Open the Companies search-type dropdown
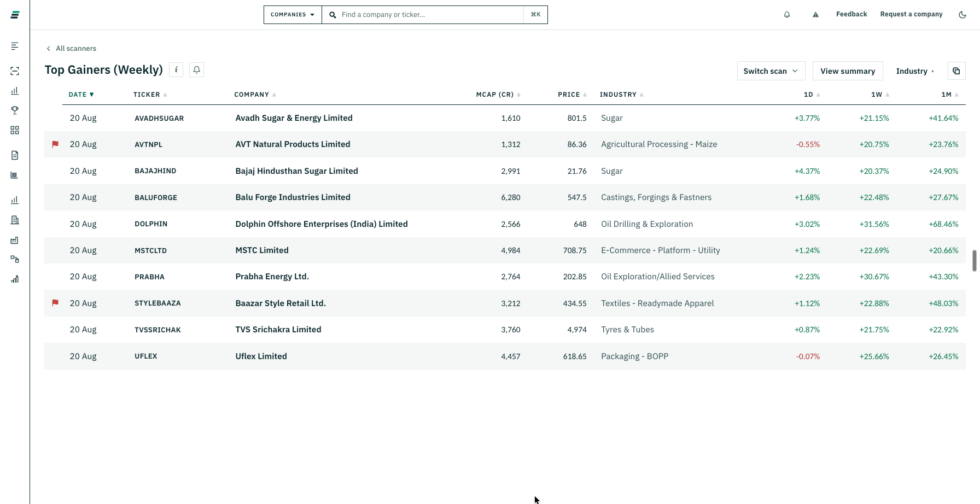980x504 pixels. click(x=293, y=15)
